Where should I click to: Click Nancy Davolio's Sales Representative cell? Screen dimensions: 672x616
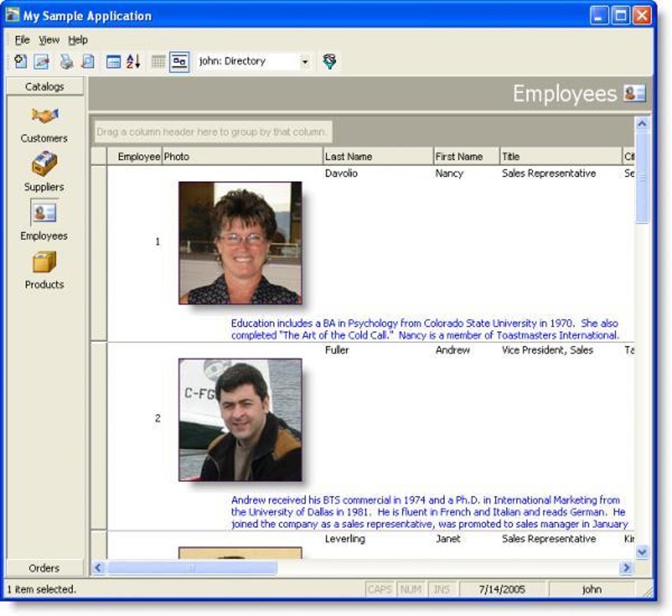tap(549, 173)
